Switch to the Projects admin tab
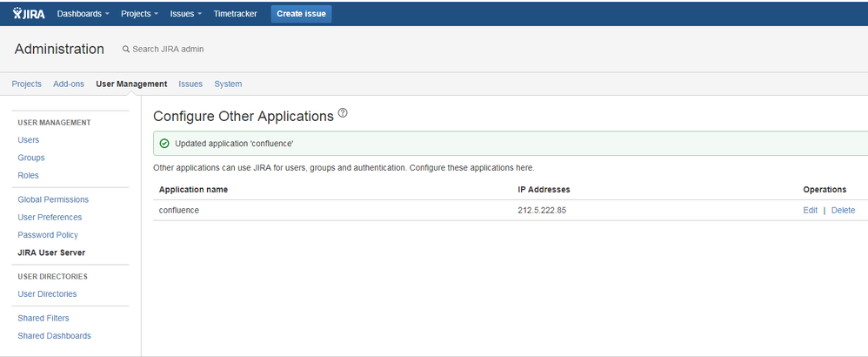Image resolution: width=868 pixels, height=357 pixels. tap(27, 84)
